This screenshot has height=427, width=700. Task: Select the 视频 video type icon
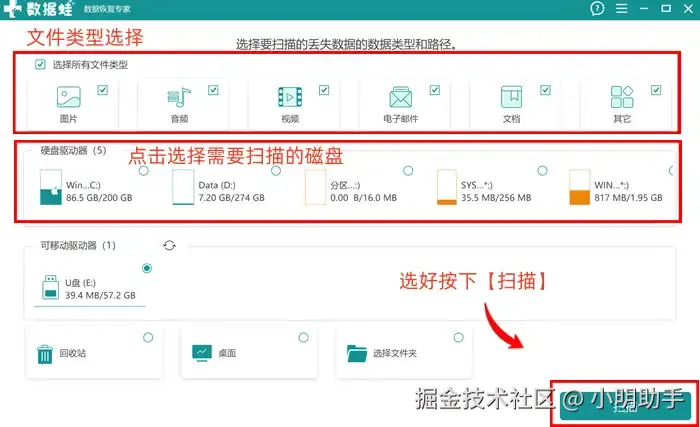click(290, 97)
